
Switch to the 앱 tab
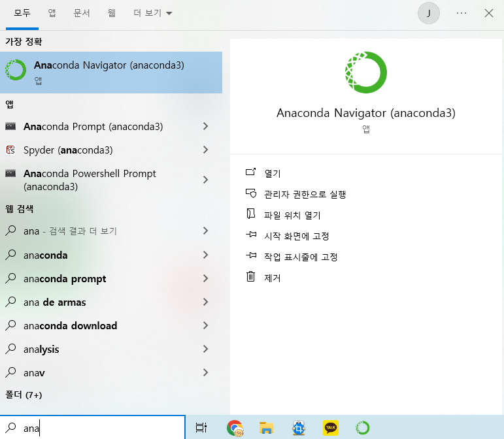52,13
